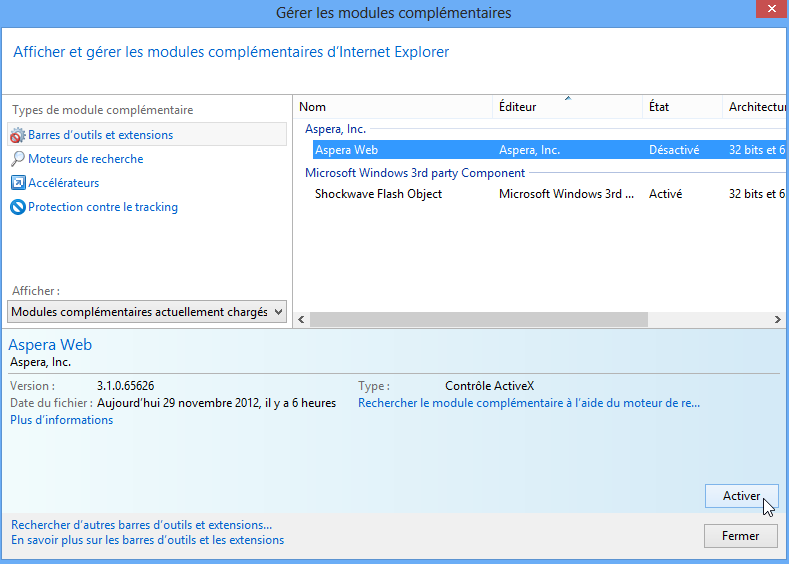The height and width of the screenshot is (564, 789).
Task: Click the left scroll arrow
Action: (x=301, y=319)
